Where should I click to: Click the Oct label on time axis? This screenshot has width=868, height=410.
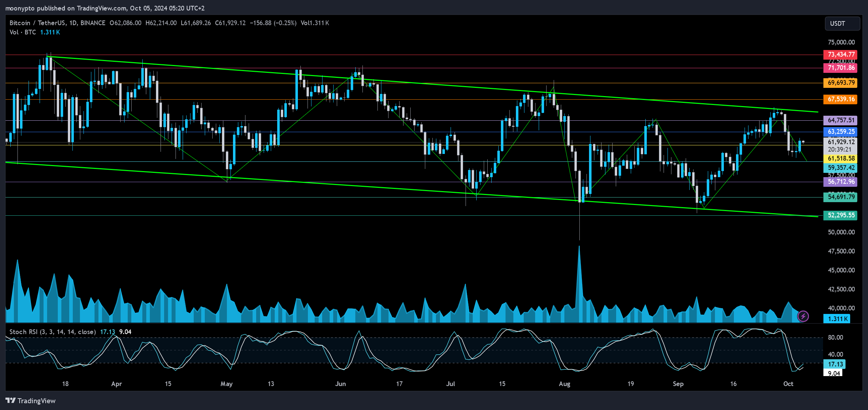788,384
